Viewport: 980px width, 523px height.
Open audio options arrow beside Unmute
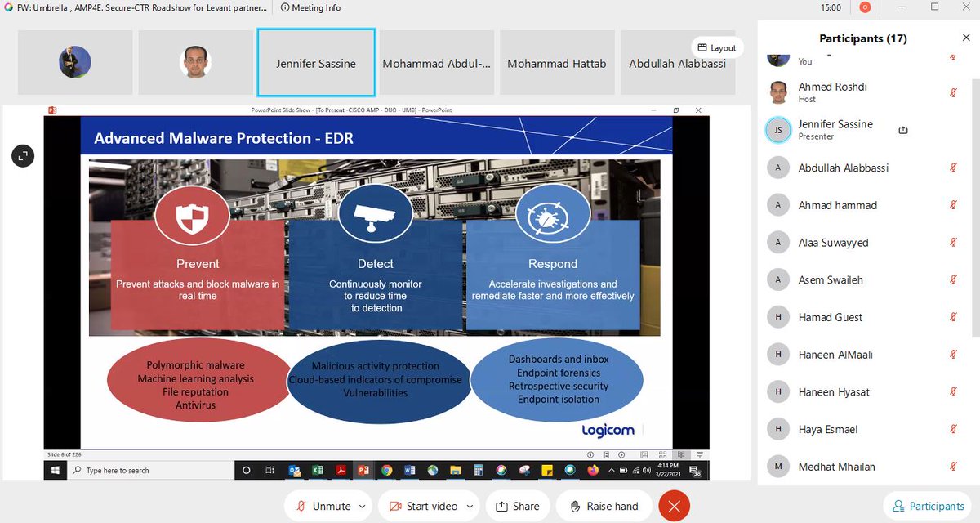[x=362, y=507]
